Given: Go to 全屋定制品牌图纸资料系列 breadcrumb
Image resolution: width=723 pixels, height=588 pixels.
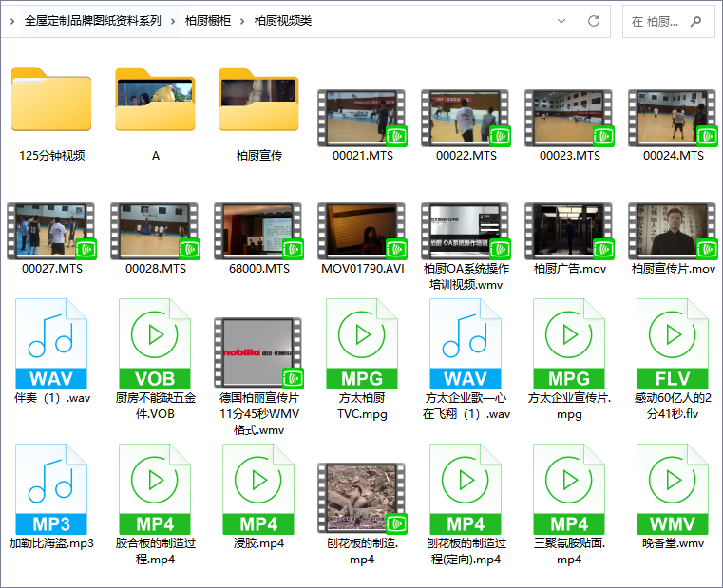Looking at the screenshot, I should tap(92, 21).
